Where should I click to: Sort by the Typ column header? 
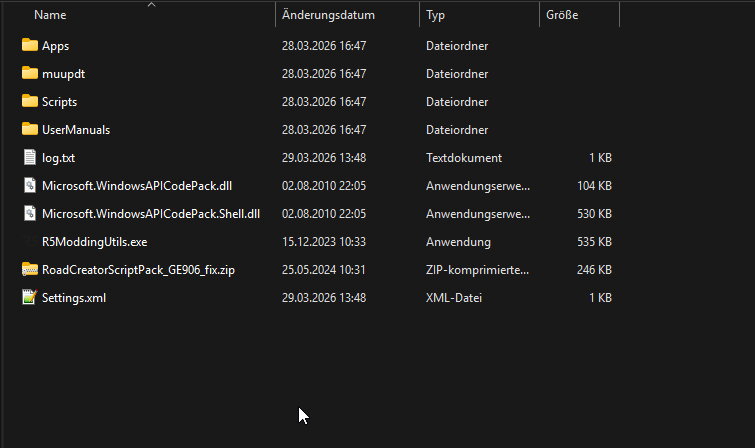click(x=436, y=16)
